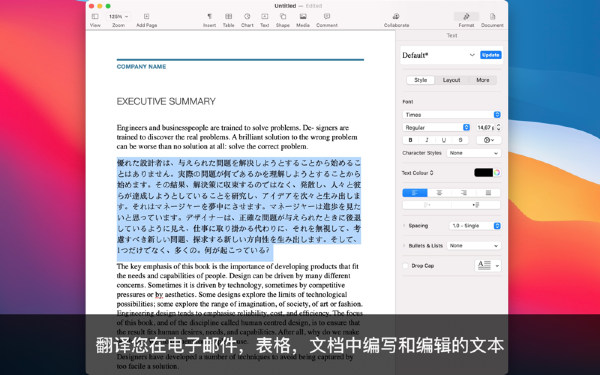Screen dimensions: 600x375
Task: Open the Bullets & Lists None dropdown
Action: pos(474,246)
